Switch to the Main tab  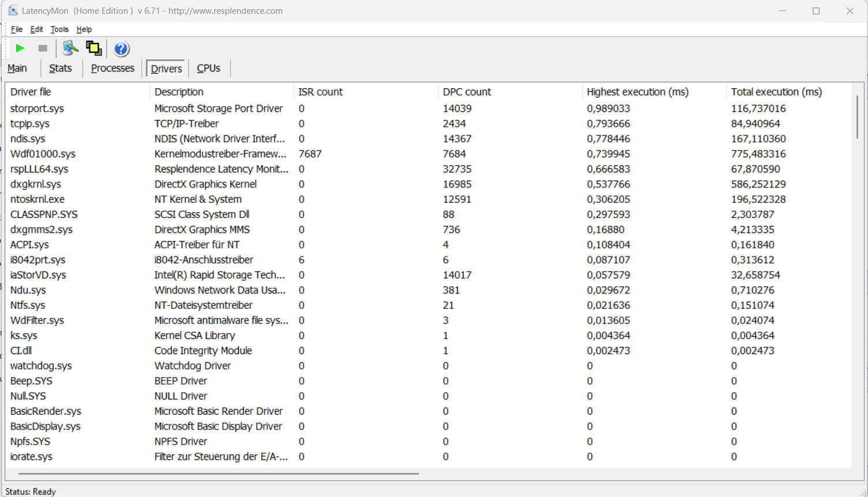[17, 68]
